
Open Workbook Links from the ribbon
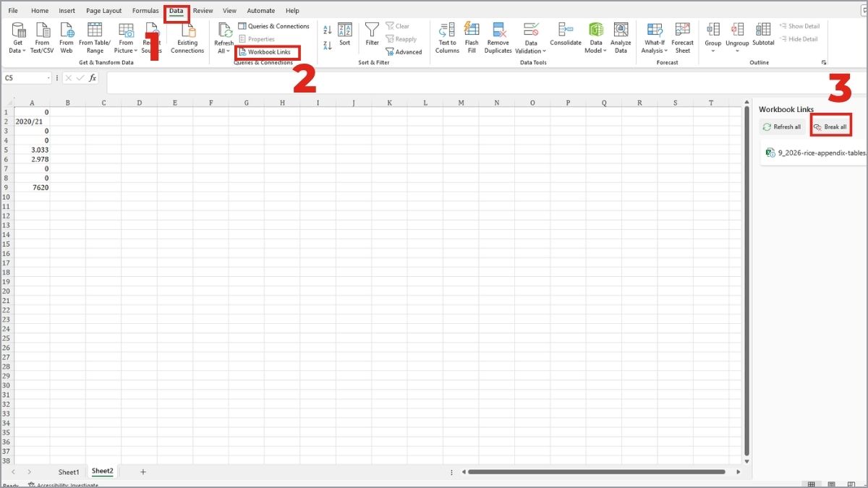265,52
